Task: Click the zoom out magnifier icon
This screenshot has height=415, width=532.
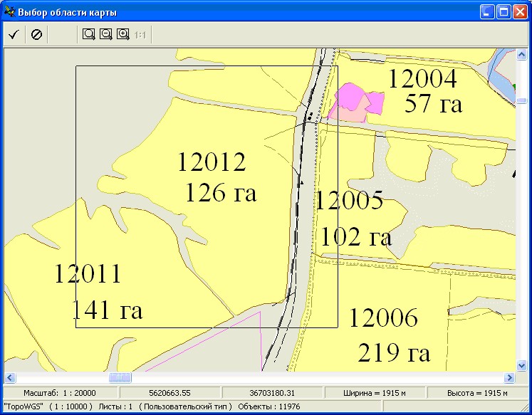Action: click(106, 34)
